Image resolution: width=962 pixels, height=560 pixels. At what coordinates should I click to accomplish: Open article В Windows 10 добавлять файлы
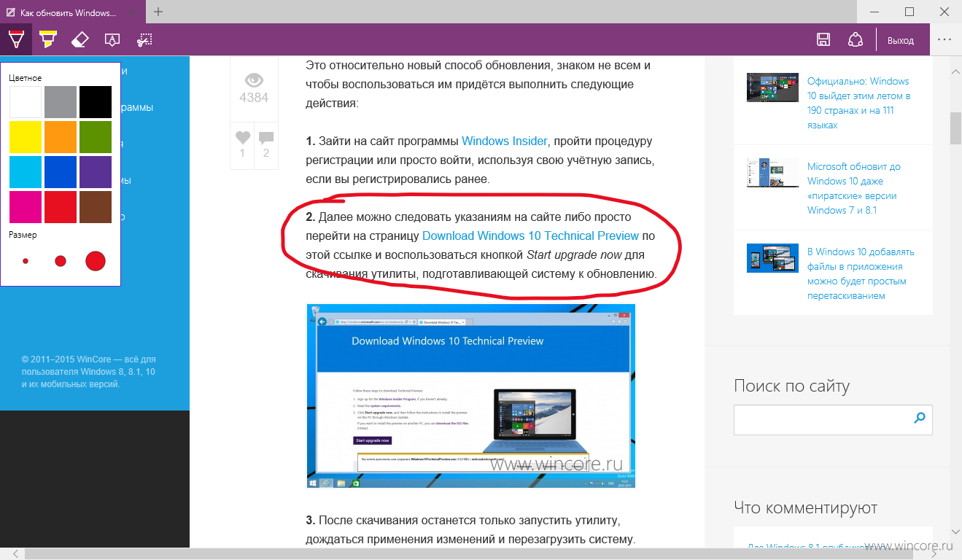click(861, 273)
